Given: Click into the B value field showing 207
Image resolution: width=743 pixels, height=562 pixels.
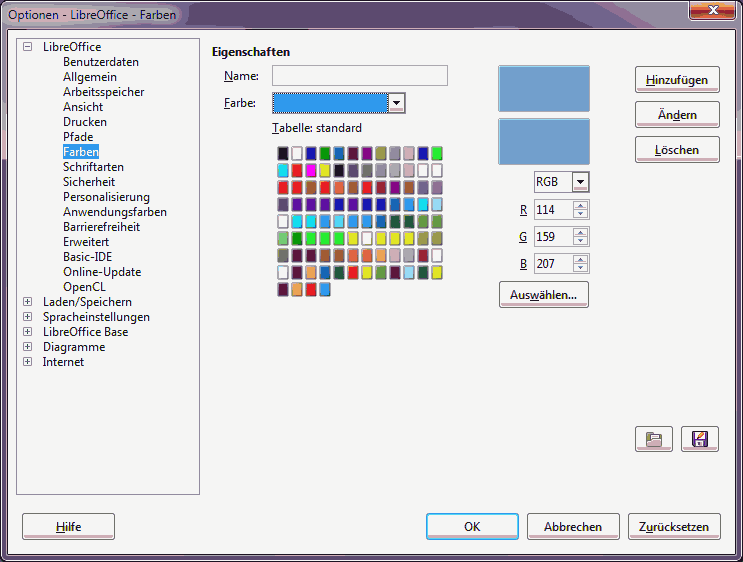Looking at the screenshot, I should click(553, 263).
